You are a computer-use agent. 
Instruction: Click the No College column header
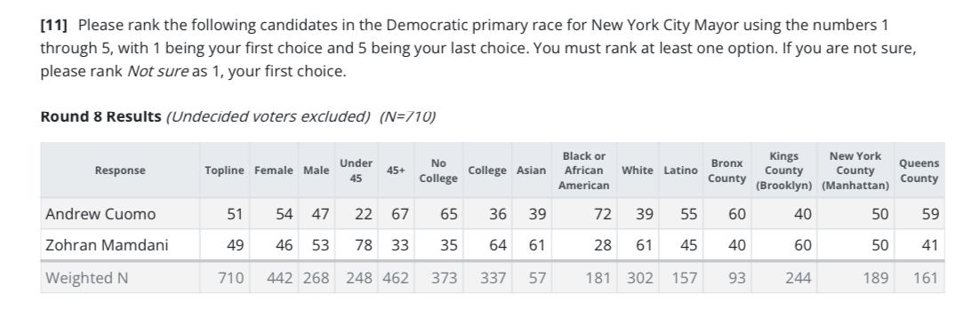pos(438,170)
